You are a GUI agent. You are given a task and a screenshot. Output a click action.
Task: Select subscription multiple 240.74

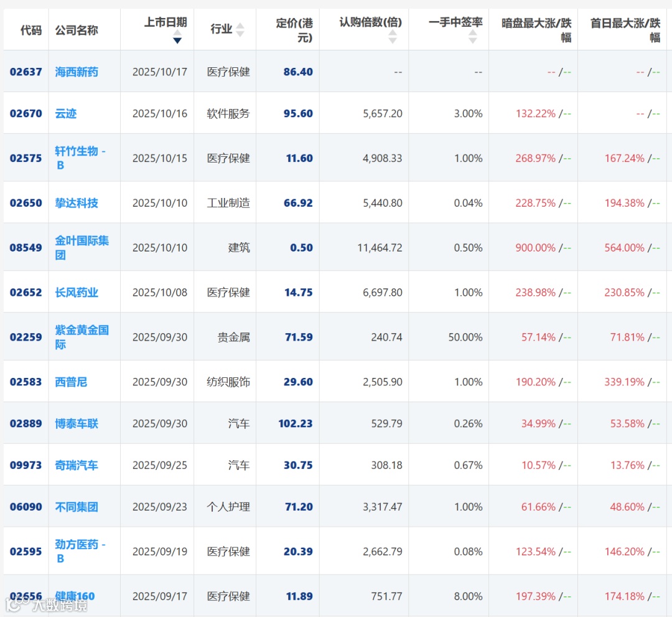tap(386, 337)
